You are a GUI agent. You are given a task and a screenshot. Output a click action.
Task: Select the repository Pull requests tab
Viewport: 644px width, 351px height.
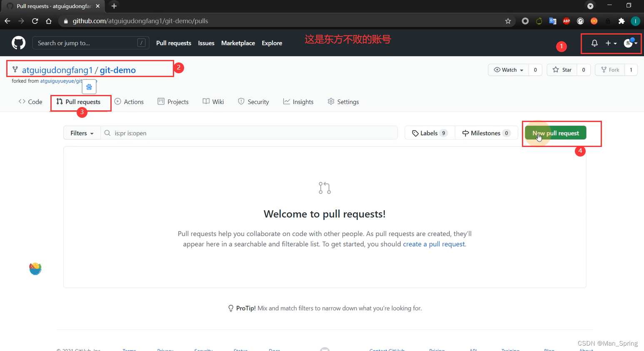click(x=79, y=102)
